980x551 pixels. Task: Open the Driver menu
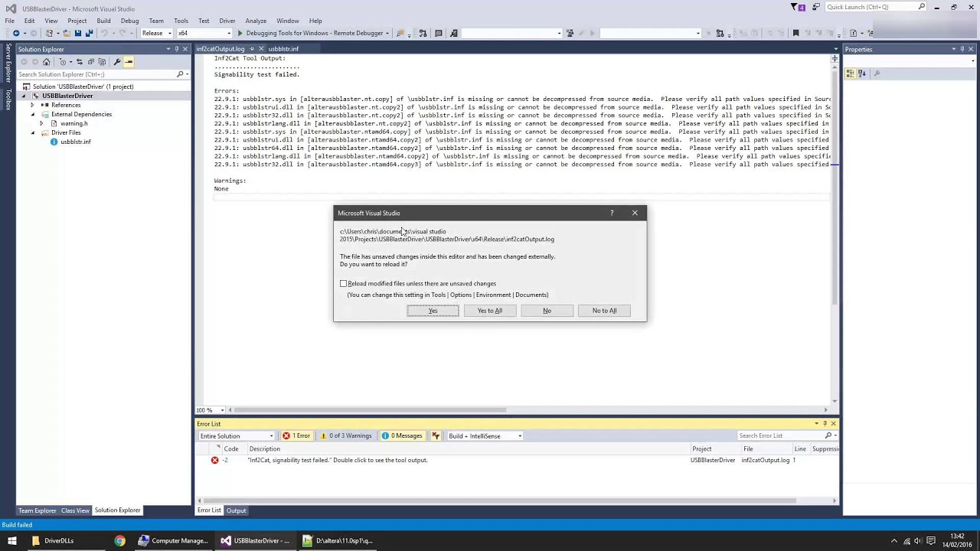227,21
